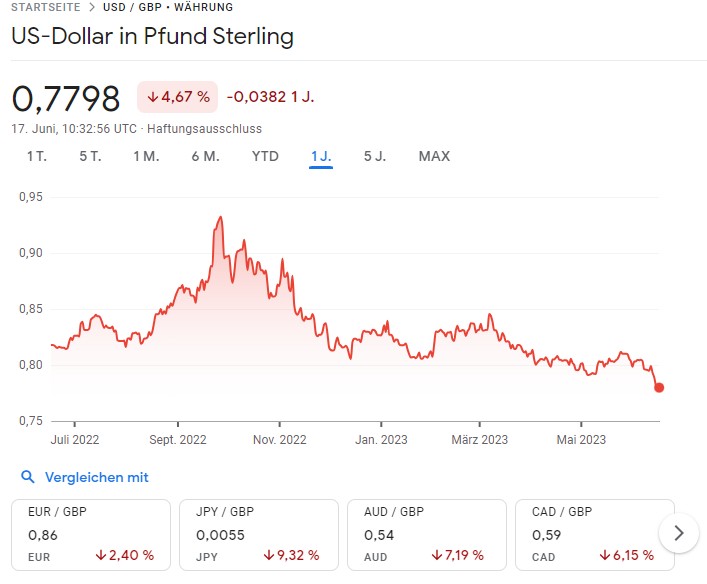Open the CAD / GBP comparison card
The width and height of the screenshot is (707, 584).
tap(595, 534)
